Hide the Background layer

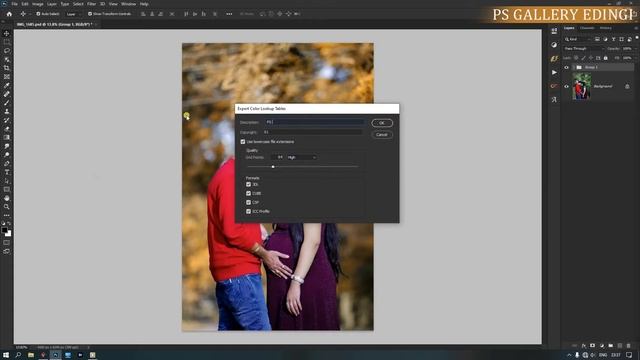pyautogui.click(x=566, y=87)
